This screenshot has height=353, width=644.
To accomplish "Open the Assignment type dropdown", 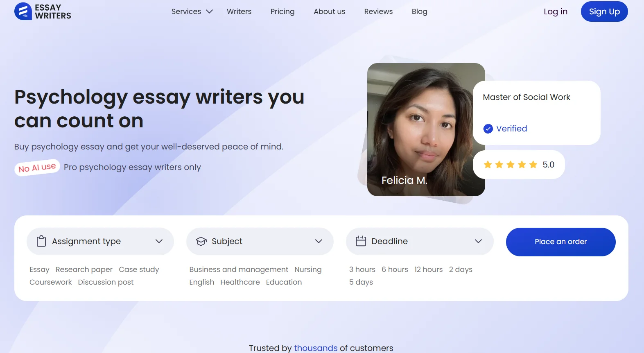I will (x=100, y=241).
